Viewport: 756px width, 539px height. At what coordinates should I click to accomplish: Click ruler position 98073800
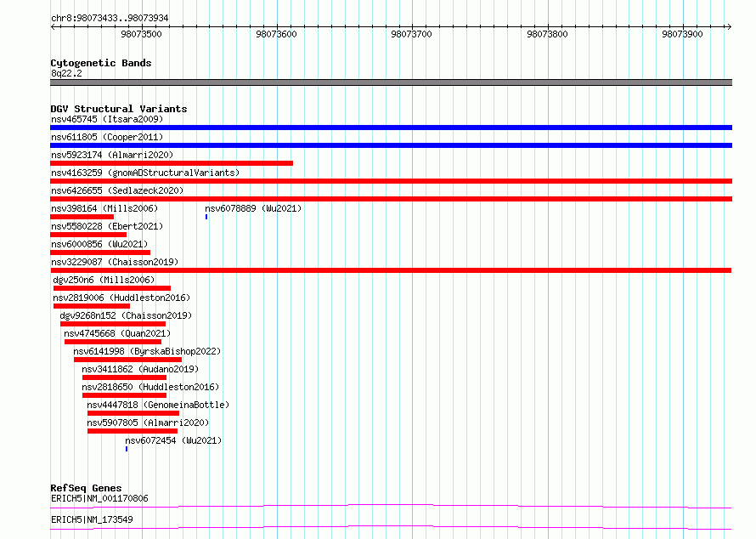pos(547,34)
